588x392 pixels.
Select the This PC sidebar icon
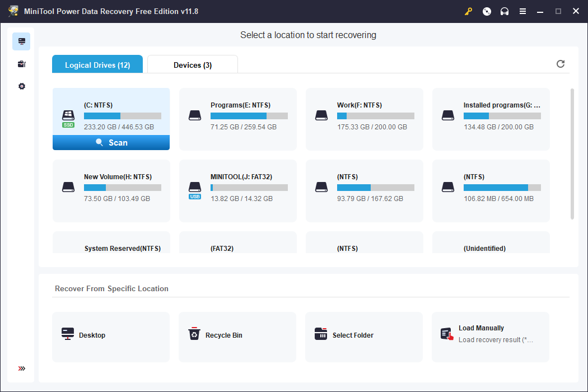(21, 41)
